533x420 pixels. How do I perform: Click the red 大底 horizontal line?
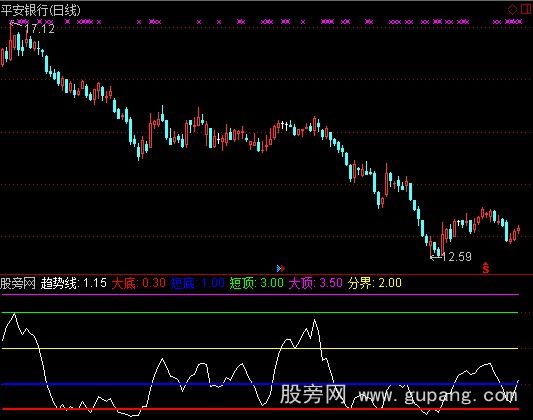pos(260,409)
